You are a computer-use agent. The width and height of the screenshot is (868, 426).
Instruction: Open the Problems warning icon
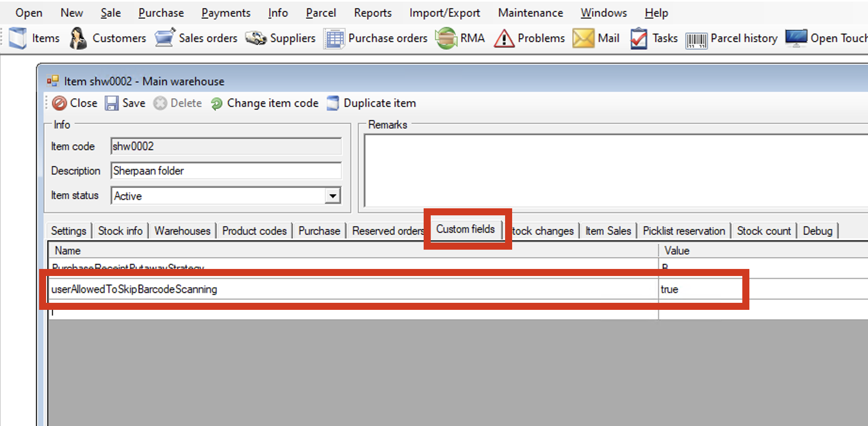click(504, 39)
